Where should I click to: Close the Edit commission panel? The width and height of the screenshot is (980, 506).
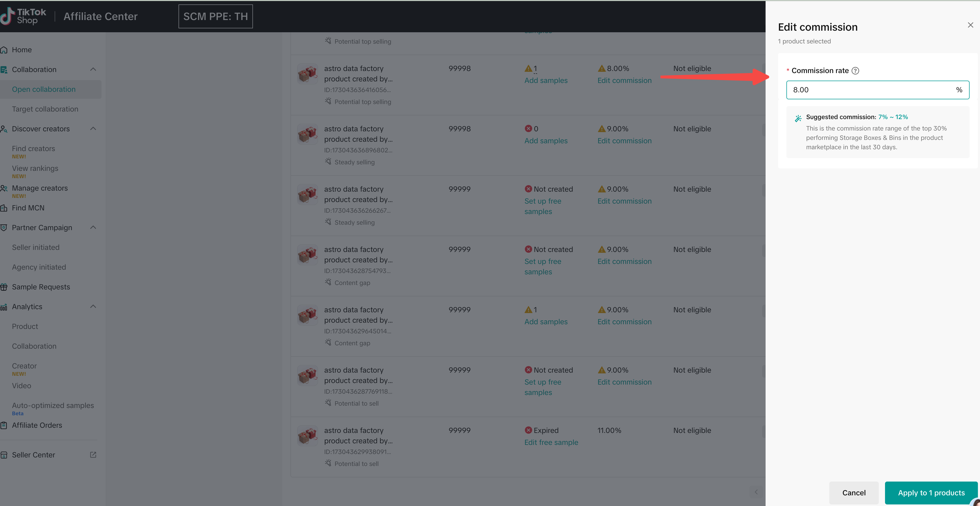pos(970,25)
